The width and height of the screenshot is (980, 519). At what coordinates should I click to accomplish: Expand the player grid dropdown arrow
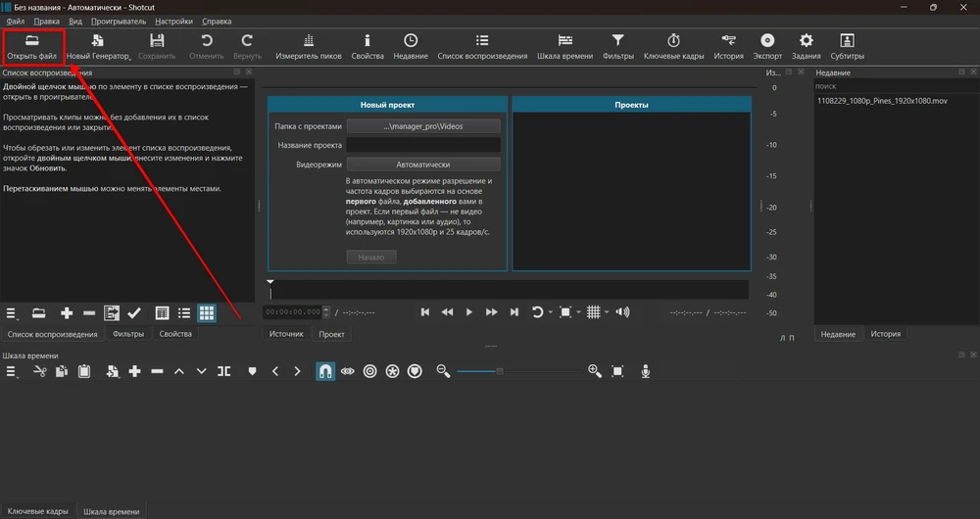[x=607, y=312]
